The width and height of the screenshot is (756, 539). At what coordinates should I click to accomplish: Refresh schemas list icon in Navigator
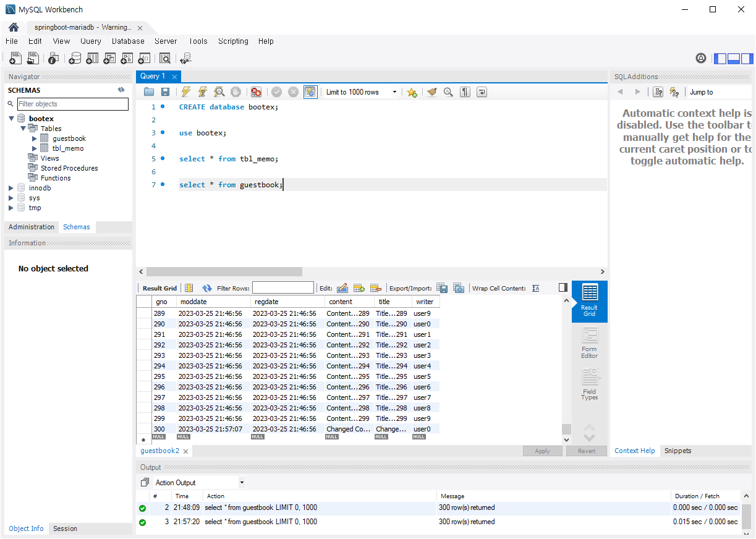(x=121, y=90)
